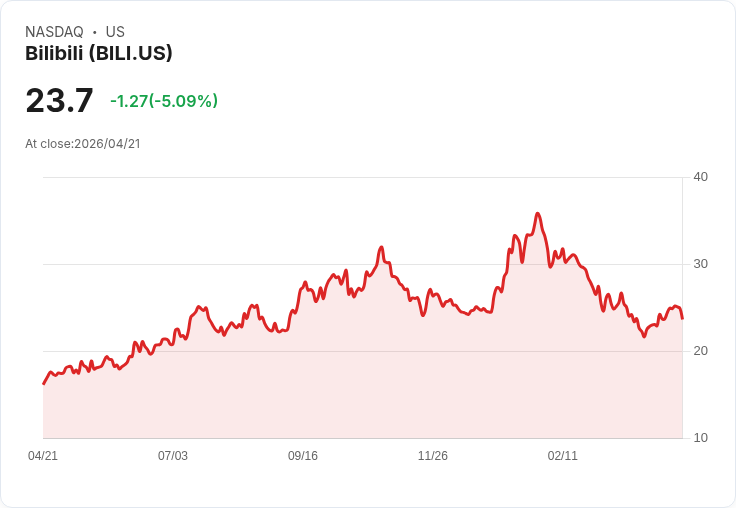
Task: Click the 20 y-axis price label
Action: [700, 351]
